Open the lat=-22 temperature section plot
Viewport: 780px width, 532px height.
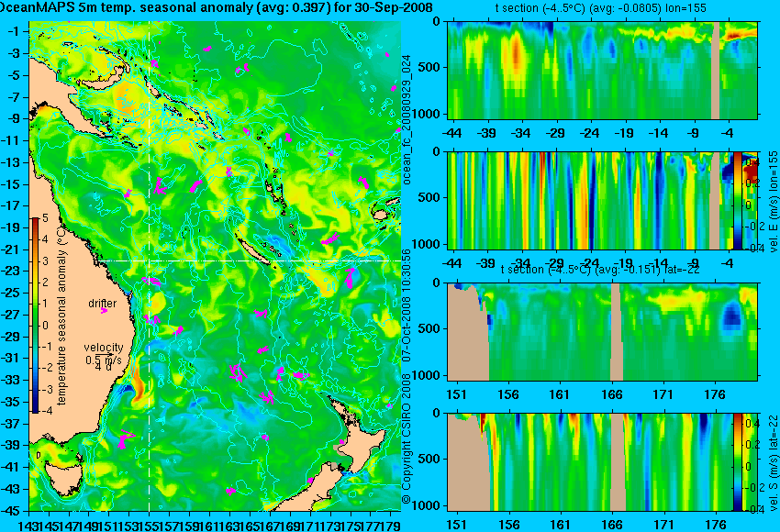click(602, 332)
